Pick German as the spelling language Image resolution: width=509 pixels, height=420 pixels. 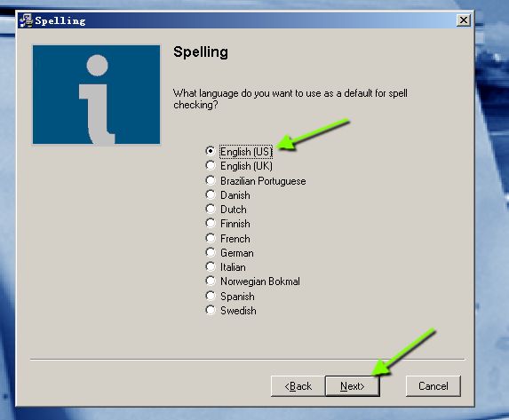pyautogui.click(x=211, y=252)
